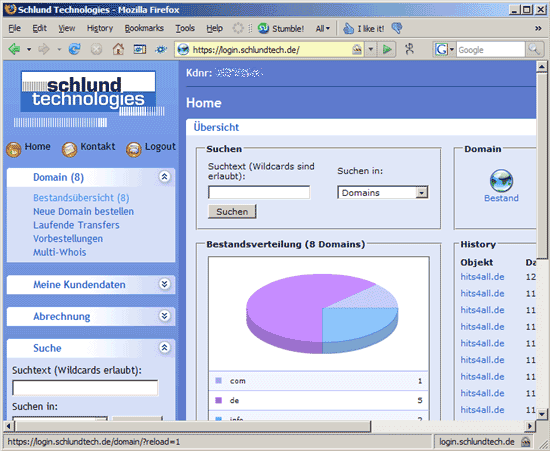
Task: Open the Edit menu
Action: click(40, 28)
